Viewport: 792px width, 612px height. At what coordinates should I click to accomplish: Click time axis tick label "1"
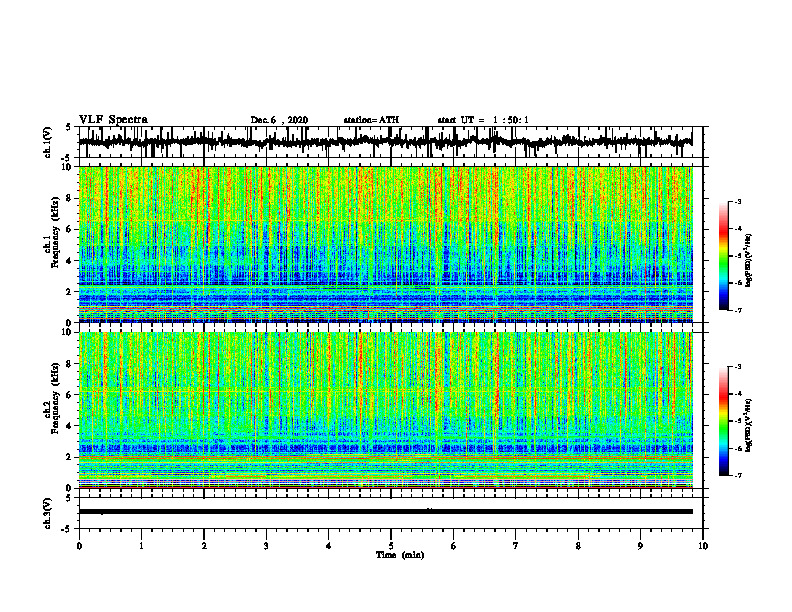click(141, 546)
